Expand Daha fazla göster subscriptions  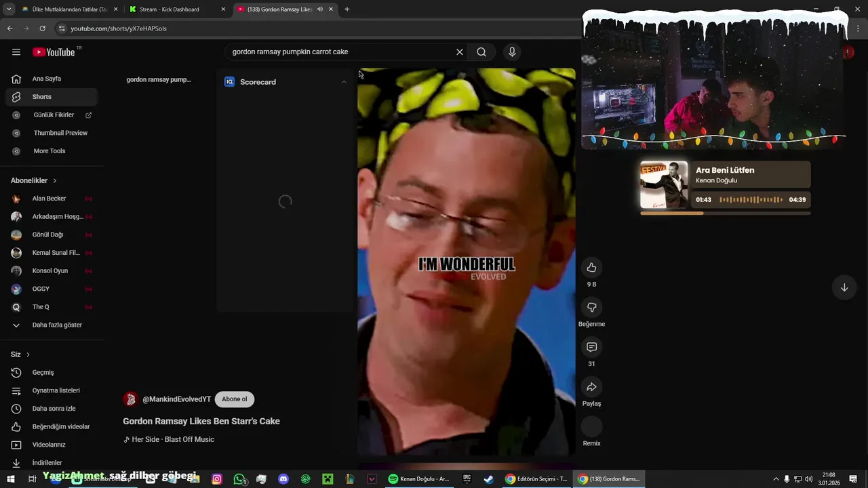click(x=52, y=325)
